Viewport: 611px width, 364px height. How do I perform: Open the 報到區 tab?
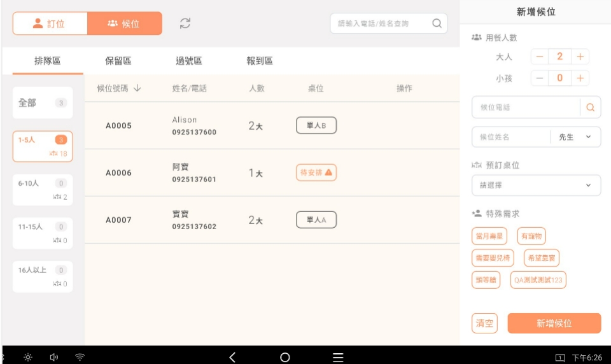(x=260, y=61)
